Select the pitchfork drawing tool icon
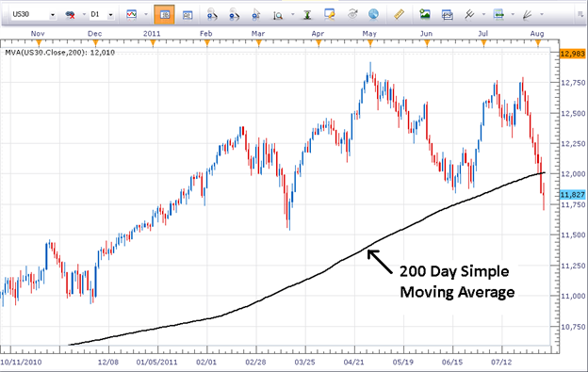 click(469, 14)
